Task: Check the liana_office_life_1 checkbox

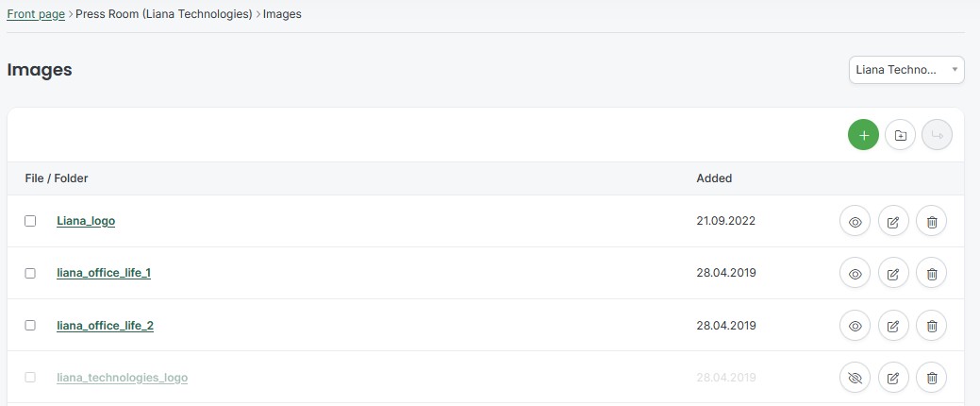Action: pos(30,273)
